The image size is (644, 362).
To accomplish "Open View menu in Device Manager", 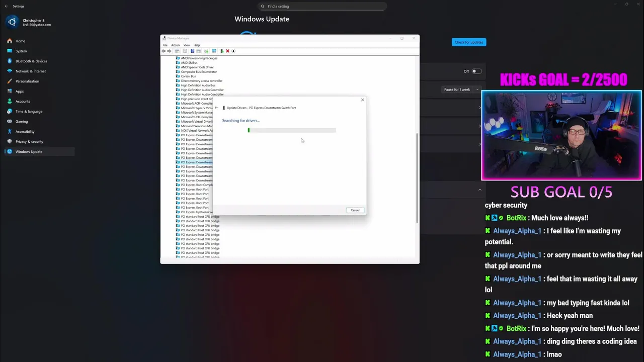I will [x=187, y=45].
